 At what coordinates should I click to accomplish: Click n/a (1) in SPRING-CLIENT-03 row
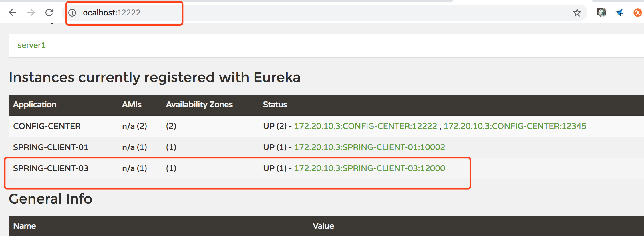(135, 168)
